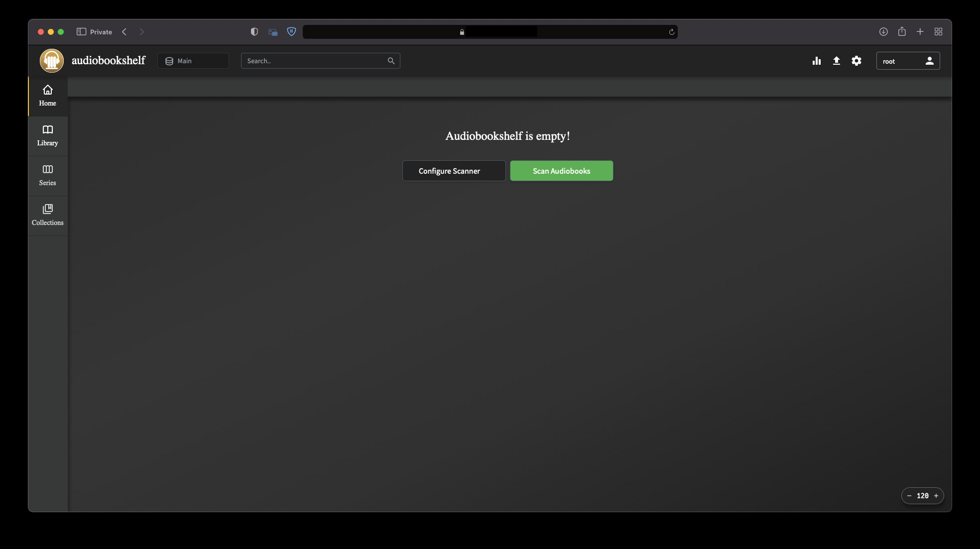
Task: Click the Private browsing label
Action: pyautogui.click(x=101, y=32)
